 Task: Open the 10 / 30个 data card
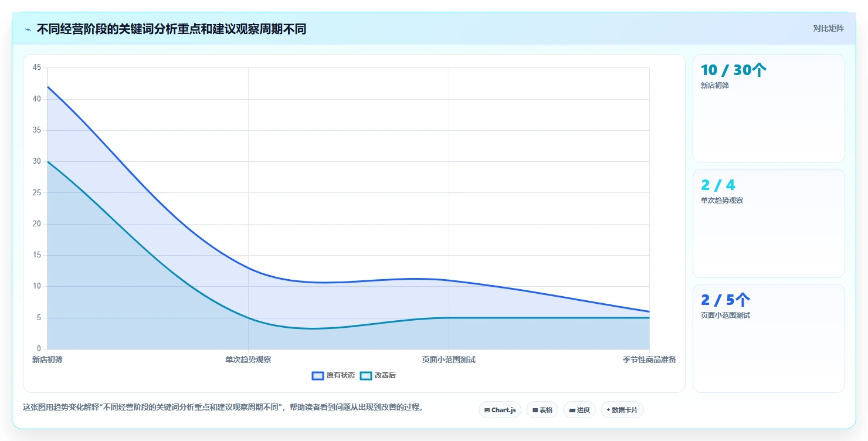point(768,108)
